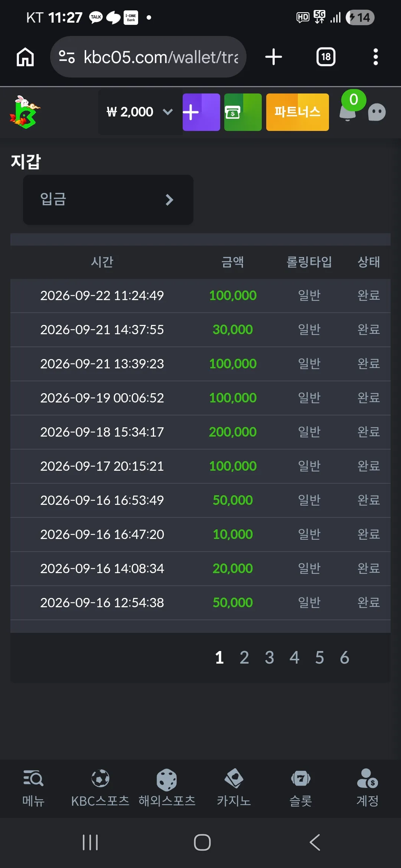Tap the purple plus deposit button

(x=201, y=112)
